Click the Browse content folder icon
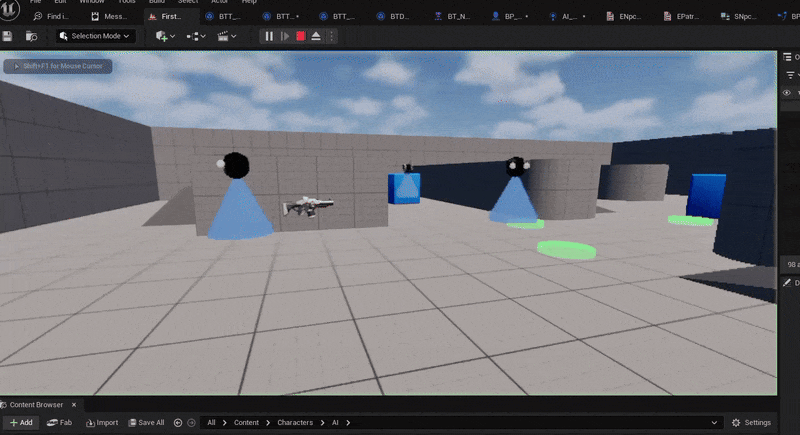Screen dimensions: 800x435 [x=32, y=36]
